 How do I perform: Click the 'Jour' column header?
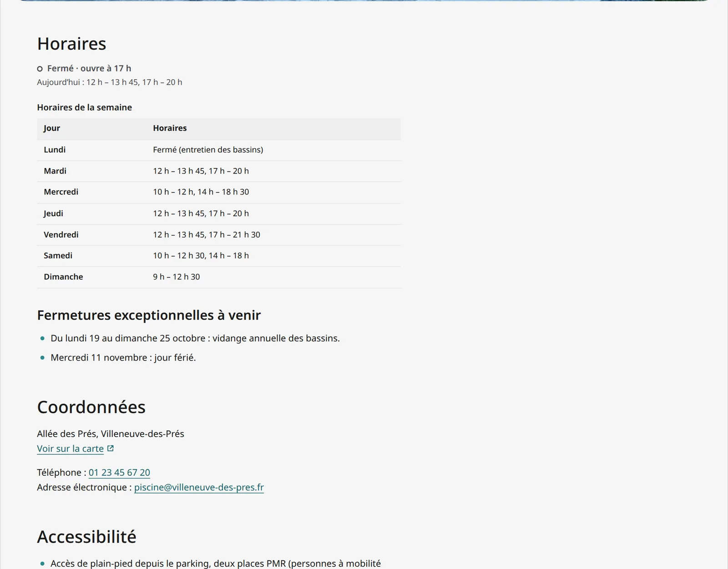tap(52, 128)
